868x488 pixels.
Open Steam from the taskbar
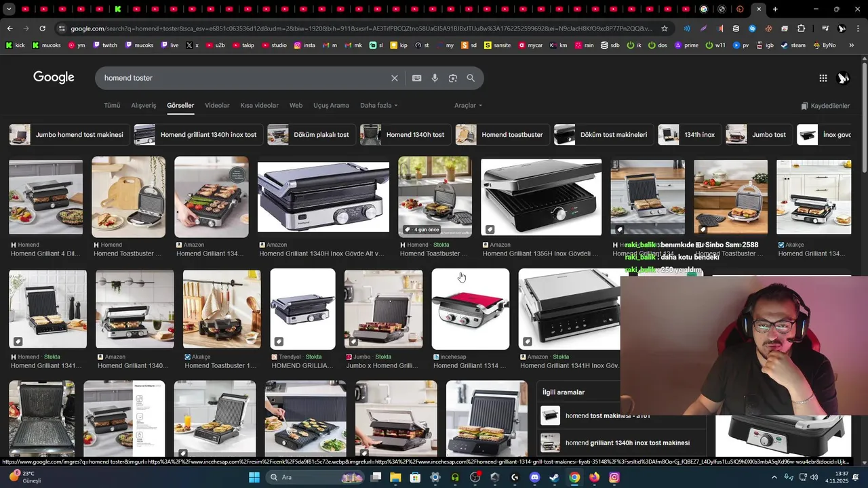[554, 477]
